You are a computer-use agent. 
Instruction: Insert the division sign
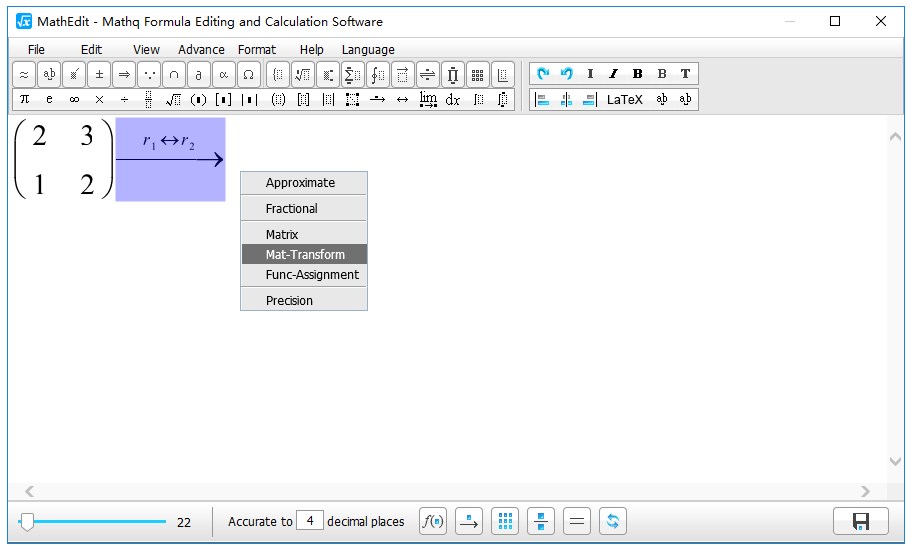point(124,99)
